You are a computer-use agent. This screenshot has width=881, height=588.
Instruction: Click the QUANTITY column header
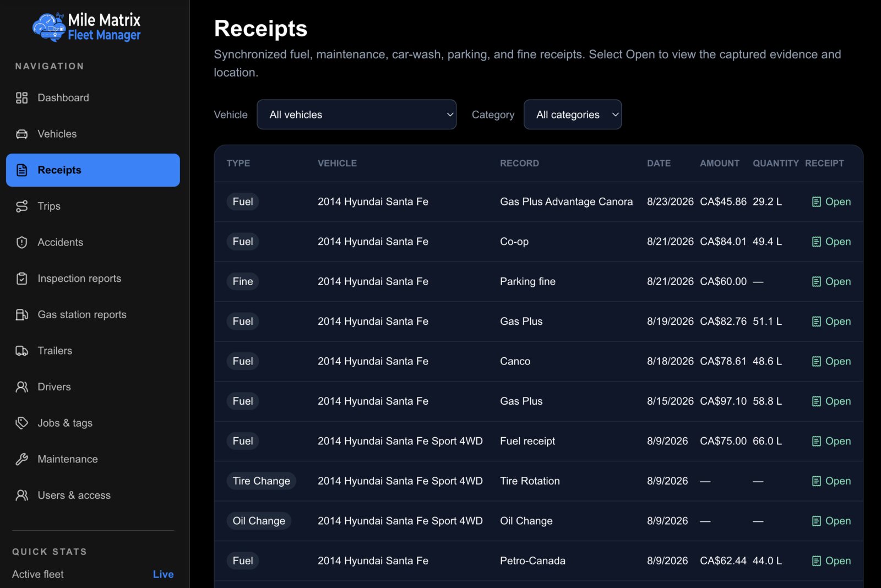[x=776, y=164]
